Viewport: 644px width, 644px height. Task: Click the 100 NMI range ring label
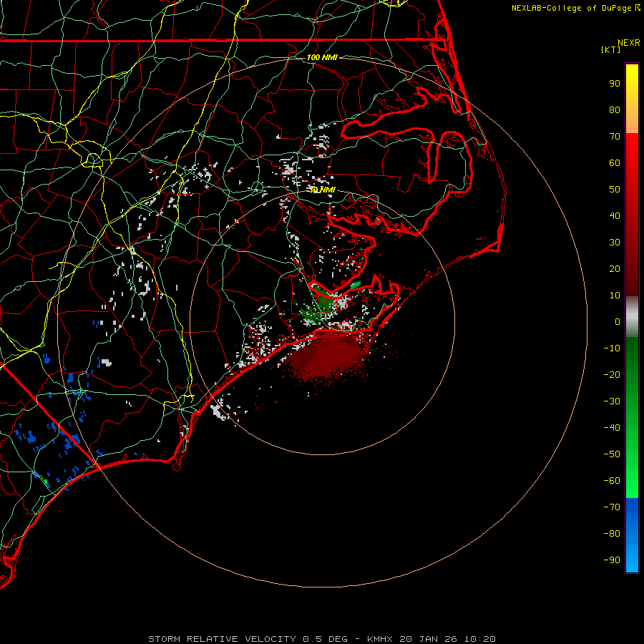click(322, 57)
